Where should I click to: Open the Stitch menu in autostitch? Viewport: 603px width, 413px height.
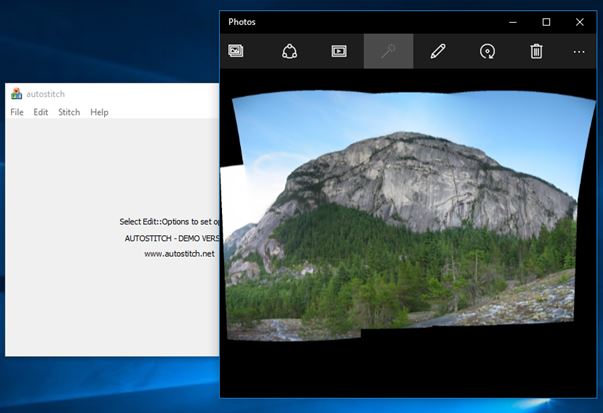(69, 112)
